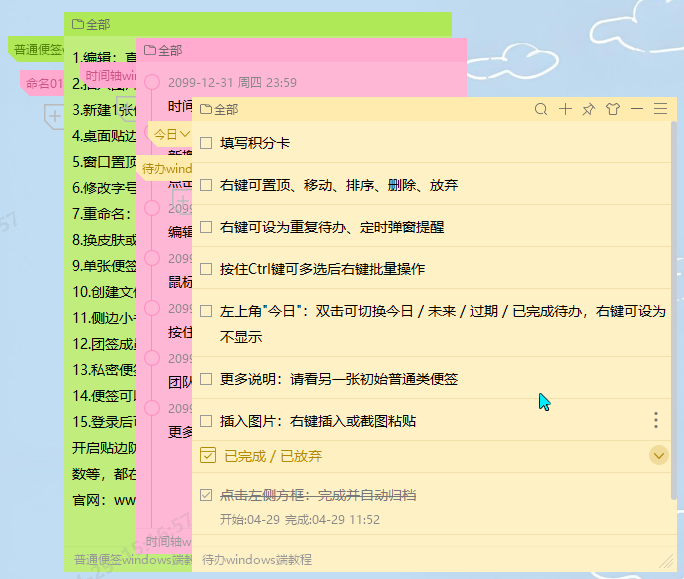Pin the yellow to-do note on top
The width and height of the screenshot is (684, 579).
point(589,109)
